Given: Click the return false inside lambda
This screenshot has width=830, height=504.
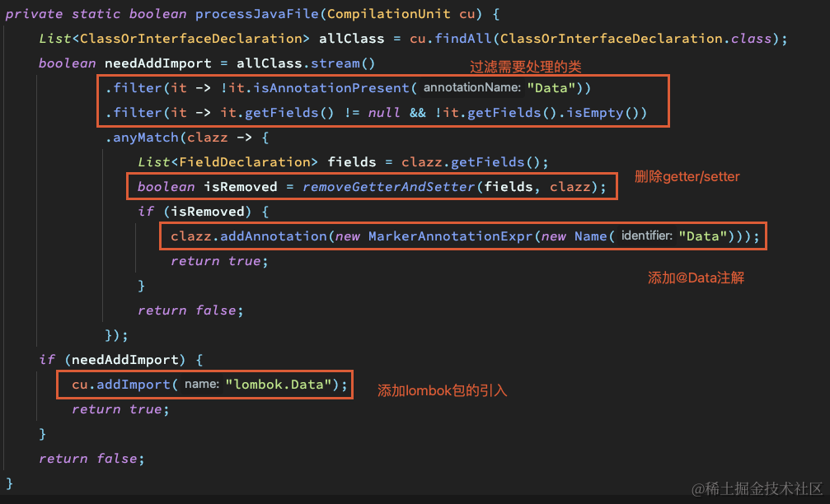Looking at the screenshot, I should point(190,310).
